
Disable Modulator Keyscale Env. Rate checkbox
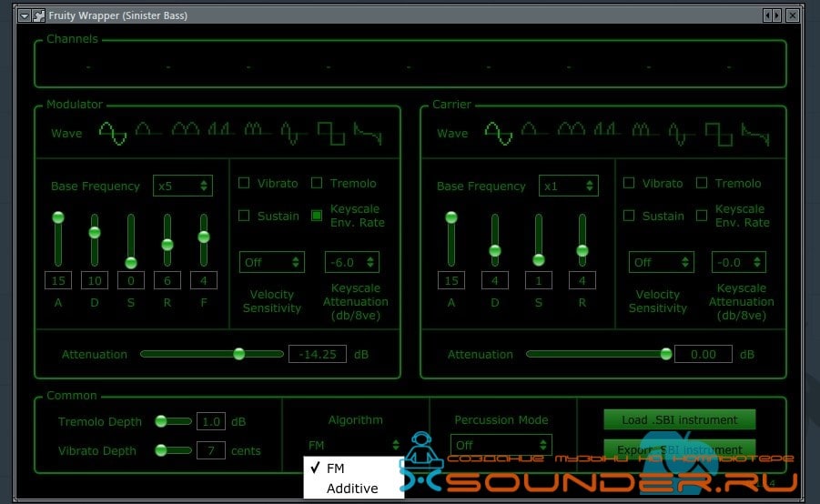point(317,216)
